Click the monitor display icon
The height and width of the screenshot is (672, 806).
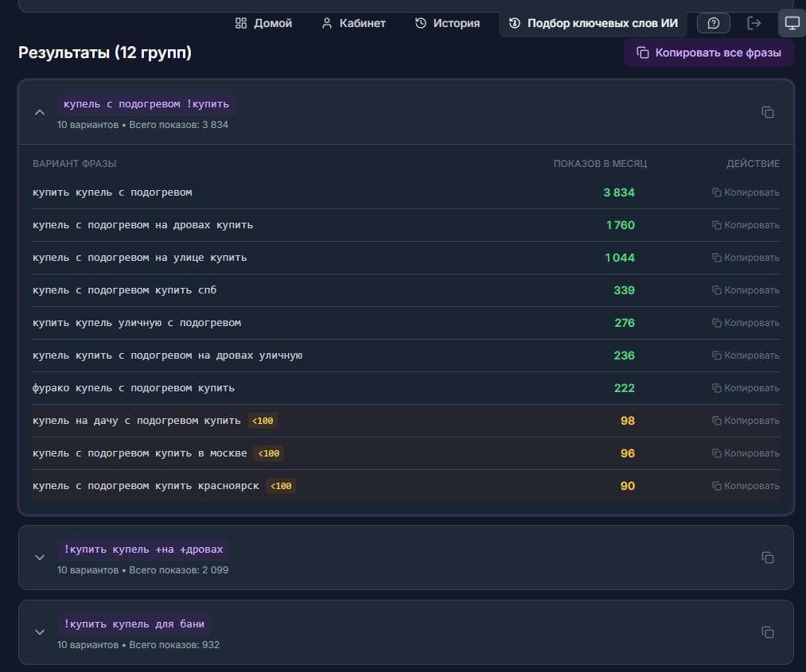pyautogui.click(x=792, y=23)
